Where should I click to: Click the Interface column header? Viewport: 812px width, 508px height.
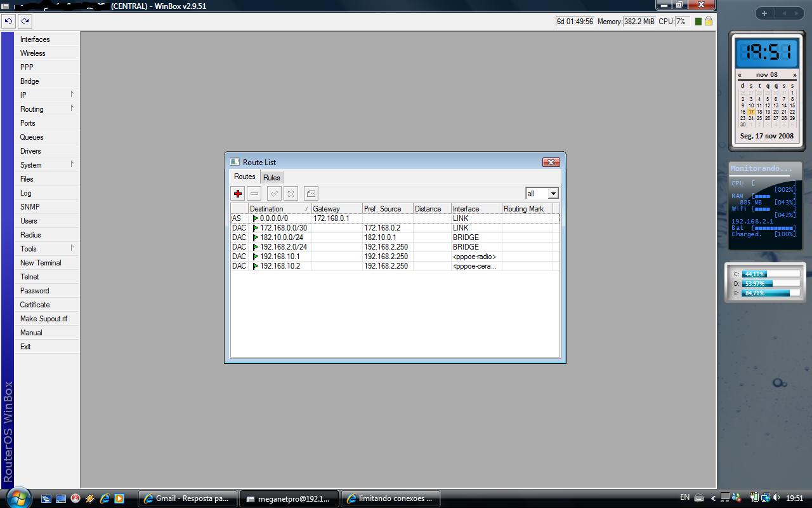[x=476, y=209]
